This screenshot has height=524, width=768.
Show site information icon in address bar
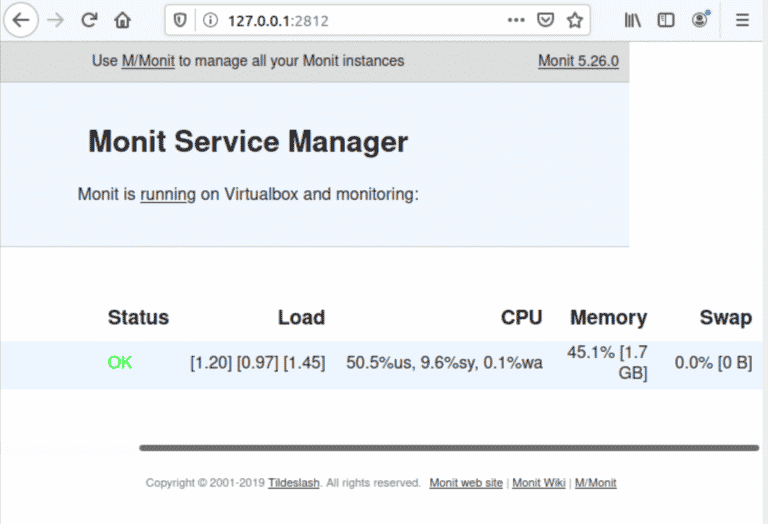pyautogui.click(x=210, y=20)
